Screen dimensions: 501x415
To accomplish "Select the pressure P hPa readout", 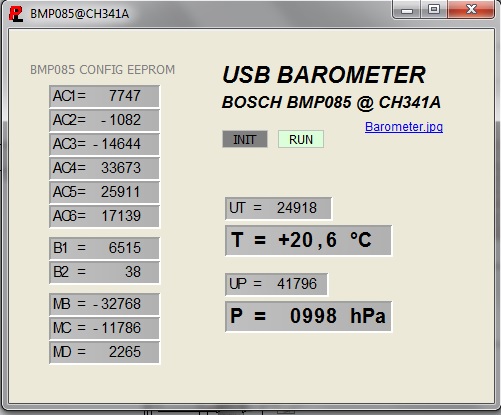I will pos(308,316).
